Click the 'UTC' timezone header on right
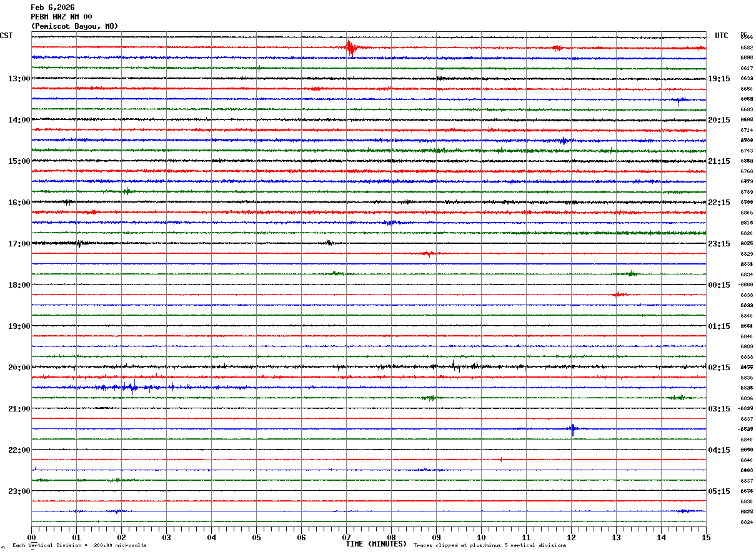The image size is (756, 554). [722, 36]
